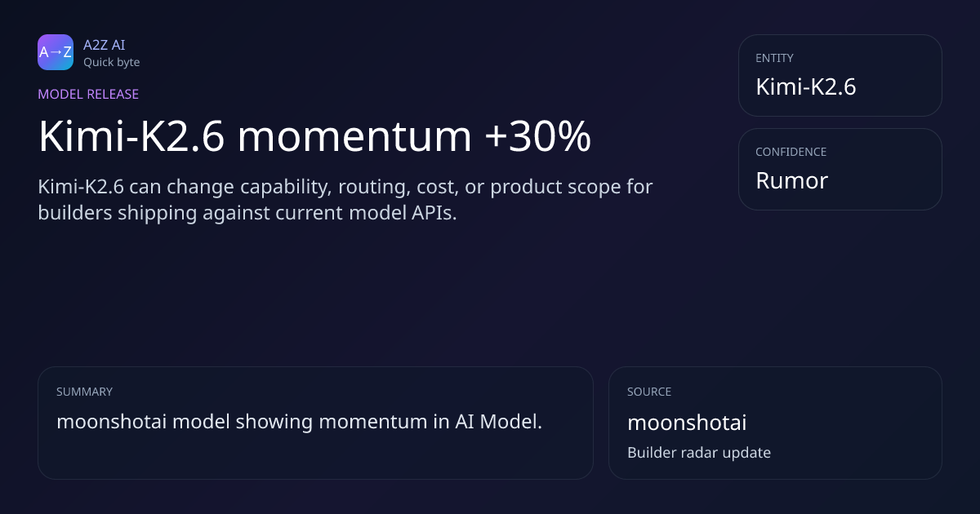Select the moonshotai momentum summary sentence
Viewport: 980px width, 514px height.
point(299,422)
